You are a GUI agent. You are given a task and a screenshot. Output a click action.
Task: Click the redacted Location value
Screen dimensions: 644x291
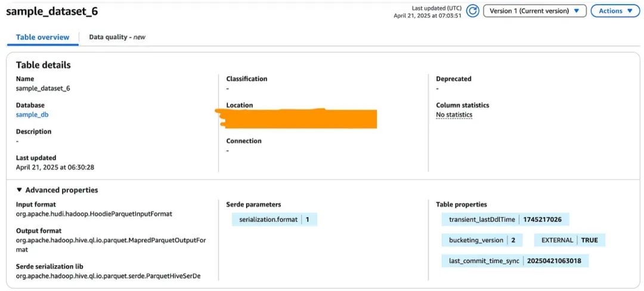[x=298, y=118]
